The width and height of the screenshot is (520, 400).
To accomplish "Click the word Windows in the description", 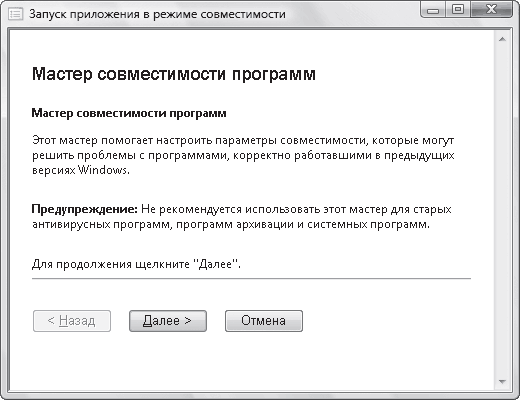I will point(102,170).
